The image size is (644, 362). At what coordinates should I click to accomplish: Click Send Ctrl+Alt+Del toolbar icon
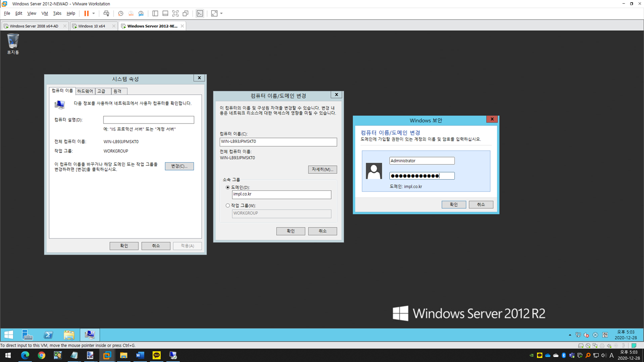(106, 13)
